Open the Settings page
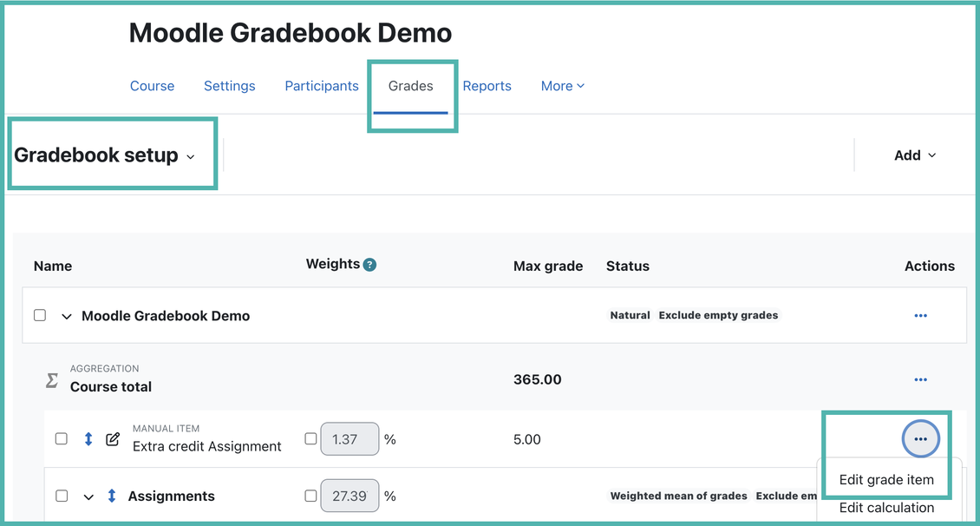The image size is (980, 526). point(229,85)
